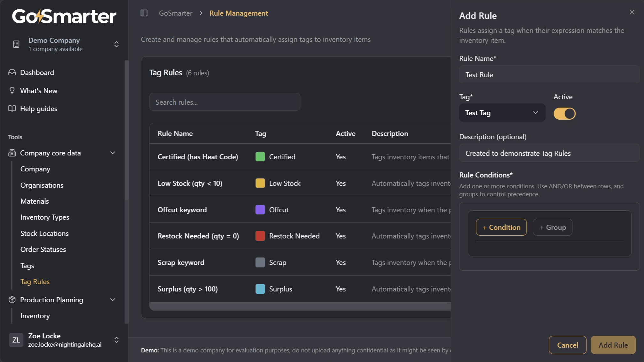644x362 pixels.
Task: Expand the Zoe Locke account switcher
Action: click(117, 340)
